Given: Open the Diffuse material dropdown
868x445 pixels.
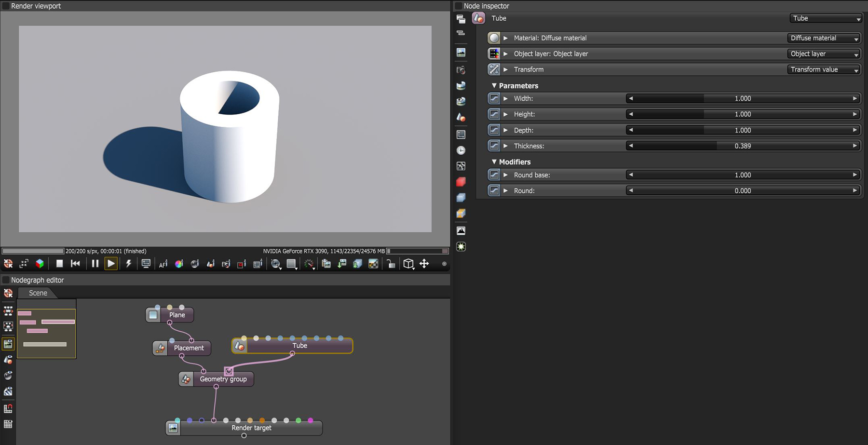Looking at the screenshot, I should pos(824,38).
